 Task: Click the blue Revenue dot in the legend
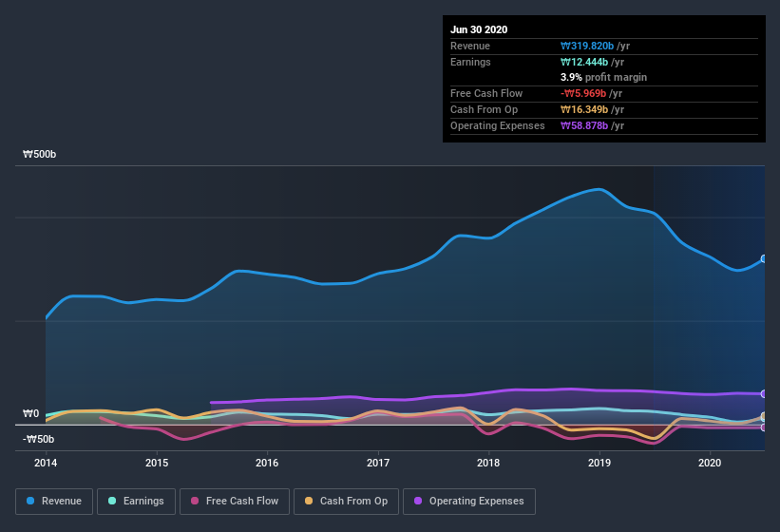pyautogui.click(x=31, y=501)
